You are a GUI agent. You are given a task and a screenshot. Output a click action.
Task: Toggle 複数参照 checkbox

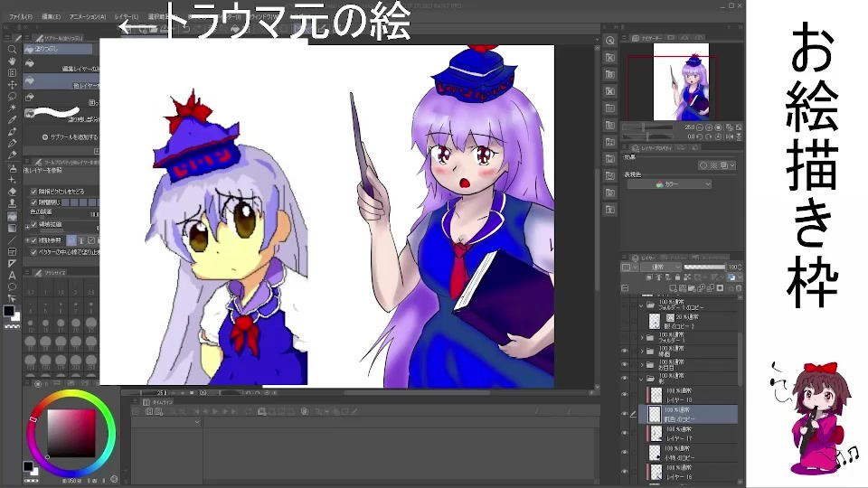click(33, 240)
